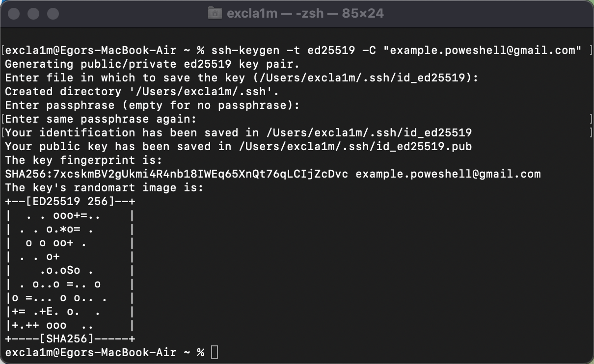Click the folder proxy icon in title bar

(215, 13)
